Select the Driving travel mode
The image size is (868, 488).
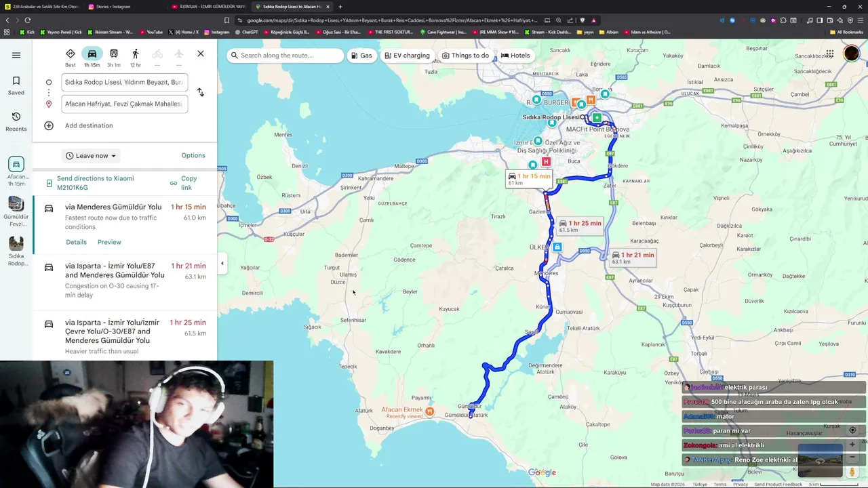(92, 58)
